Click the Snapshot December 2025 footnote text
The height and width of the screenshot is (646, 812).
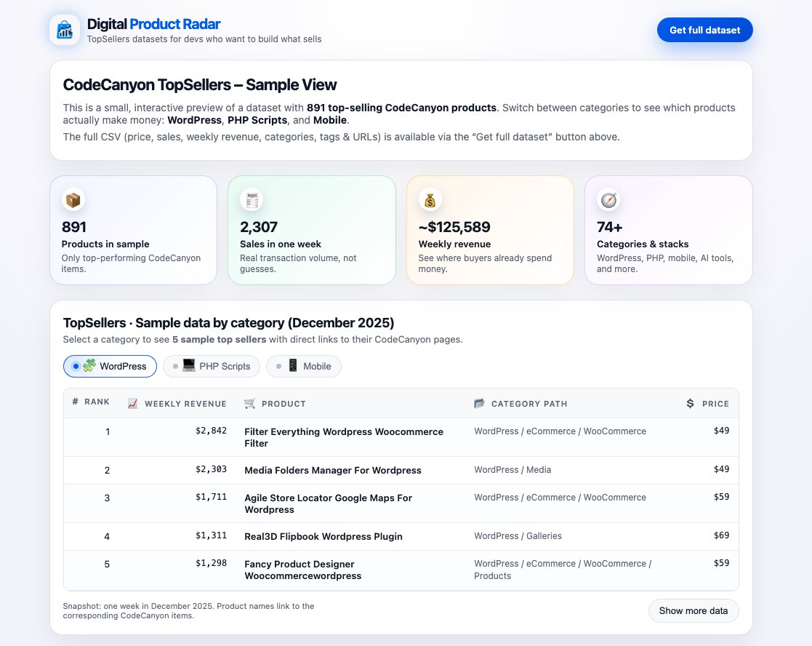pyautogui.click(x=188, y=611)
